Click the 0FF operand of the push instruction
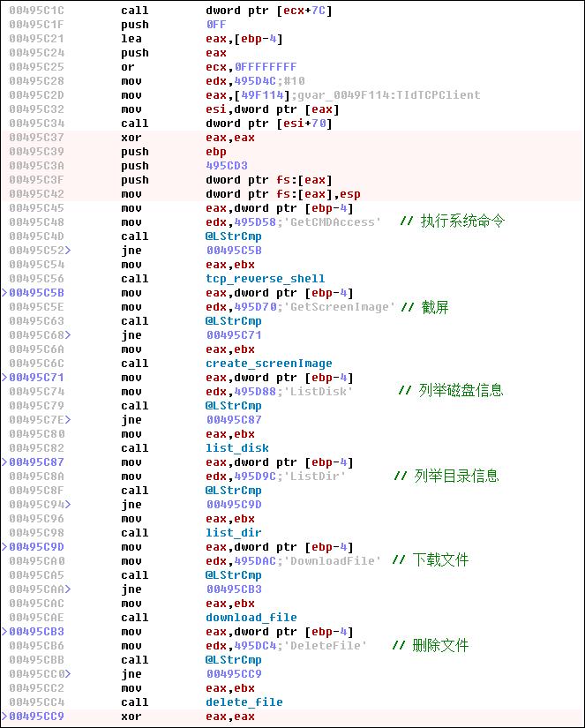The width and height of the screenshot is (585, 728). [x=216, y=25]
